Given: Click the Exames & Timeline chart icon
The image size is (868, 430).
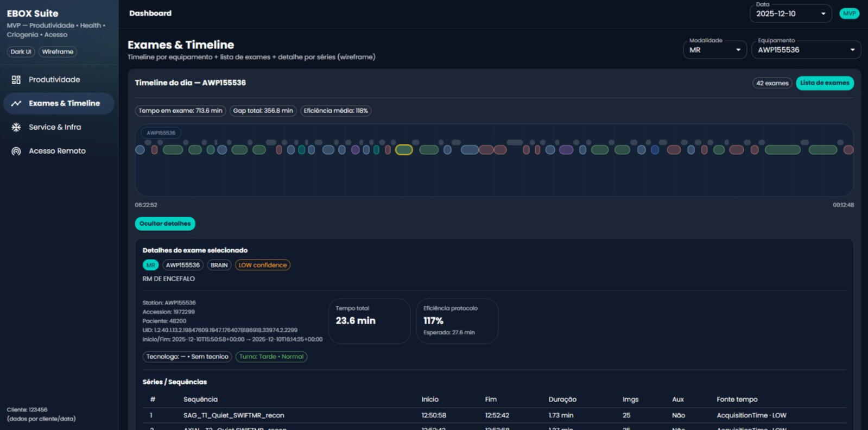Looking at the screenshot, I should click(x=16, y=104).
